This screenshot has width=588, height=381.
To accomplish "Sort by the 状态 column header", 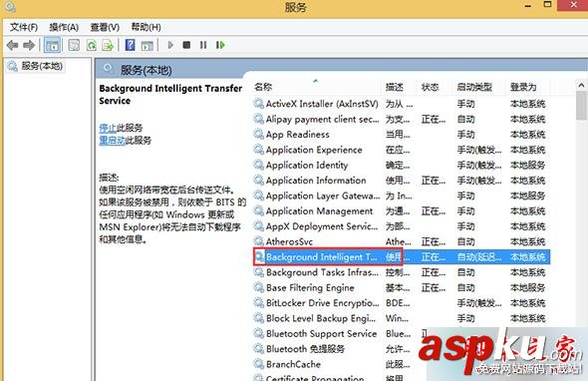I will coord(436,87).
